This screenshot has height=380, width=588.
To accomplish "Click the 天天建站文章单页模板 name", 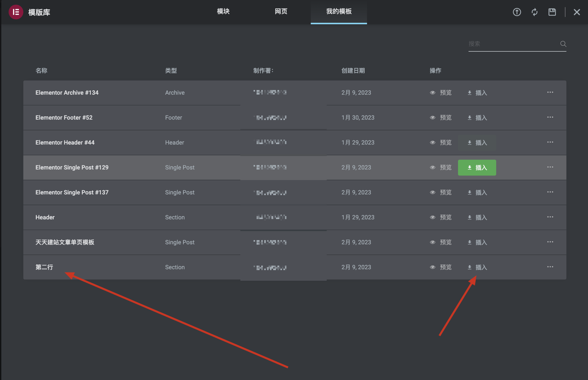I will (65, 242).
